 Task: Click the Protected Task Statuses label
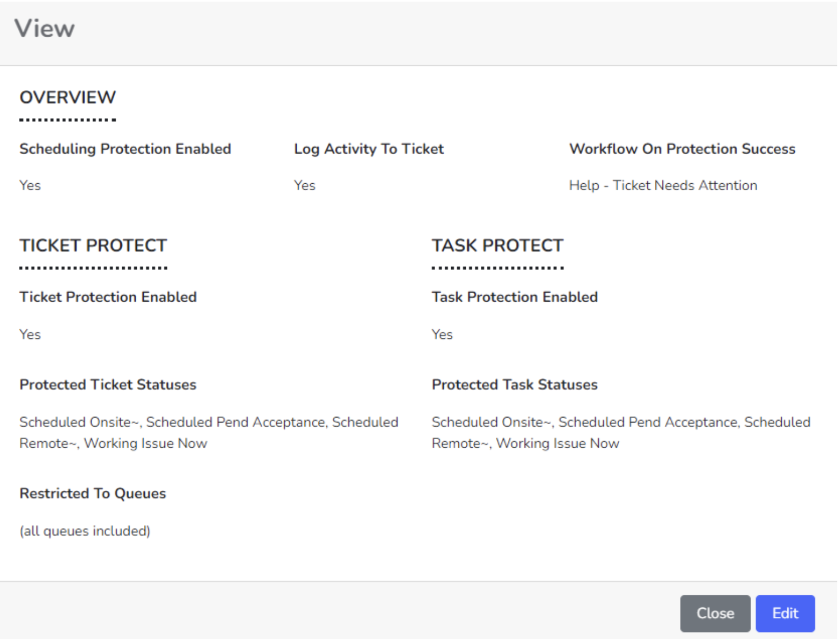[x=514, y=385]
